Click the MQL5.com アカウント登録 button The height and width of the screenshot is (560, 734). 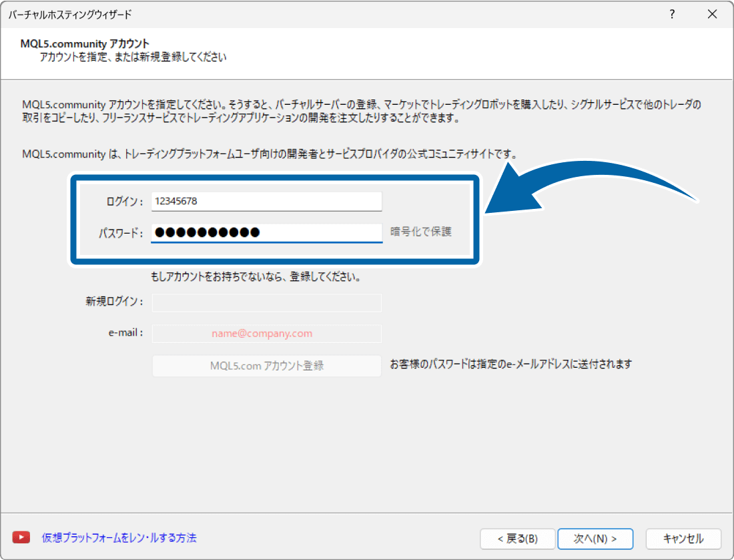coord(267,366)
